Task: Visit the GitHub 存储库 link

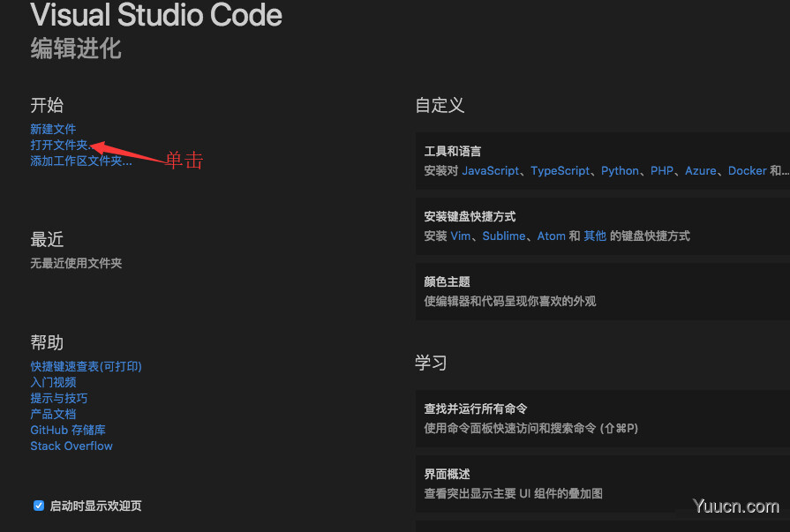Action: tap(67, 430)
